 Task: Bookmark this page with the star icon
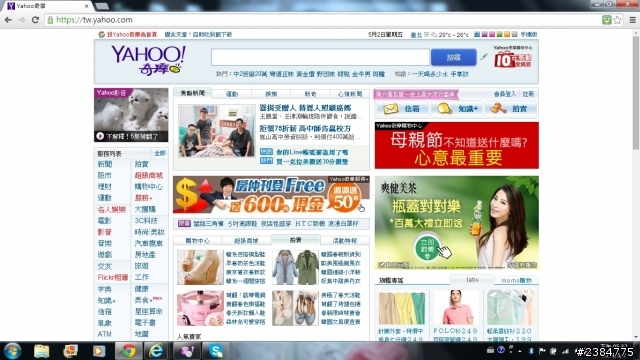(x=617, y=20)
